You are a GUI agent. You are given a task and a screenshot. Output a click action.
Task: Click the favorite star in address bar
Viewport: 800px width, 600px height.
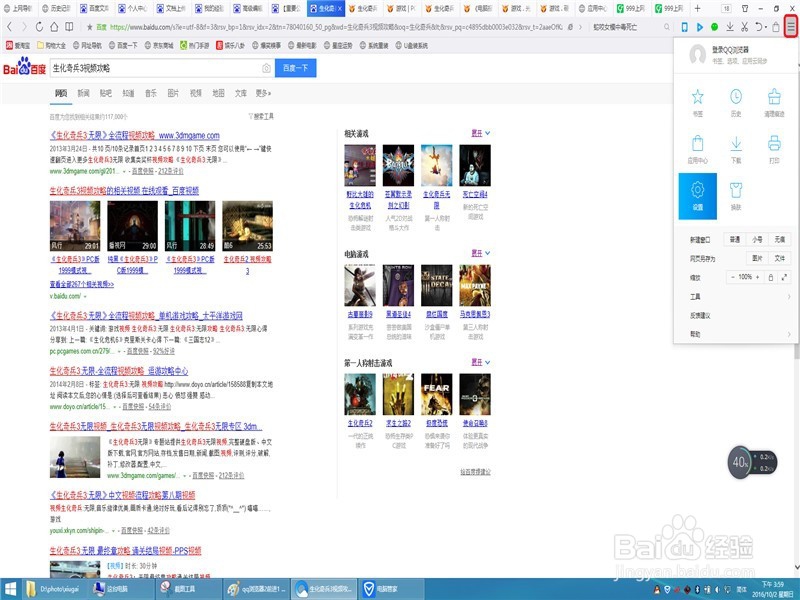click(90, 27)
